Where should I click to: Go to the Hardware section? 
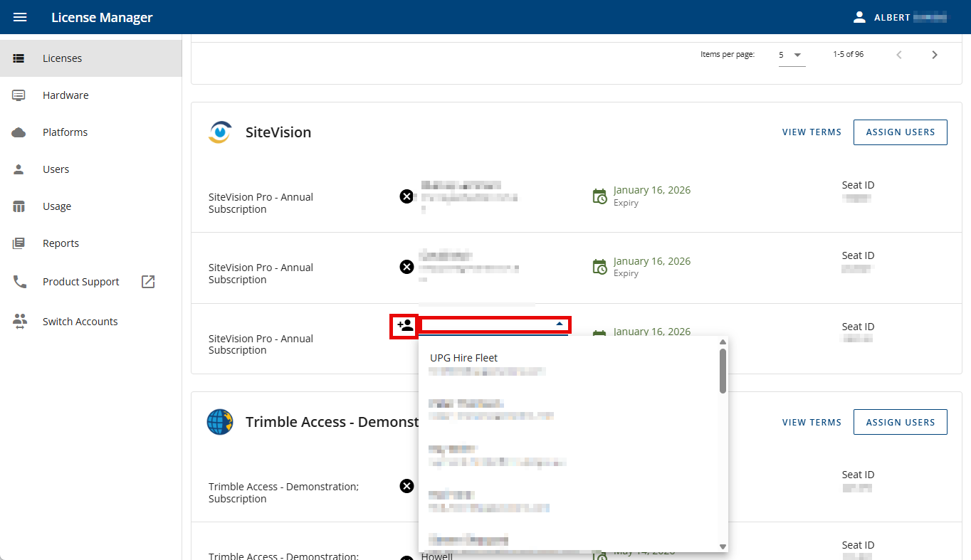(x=65, y=95)
